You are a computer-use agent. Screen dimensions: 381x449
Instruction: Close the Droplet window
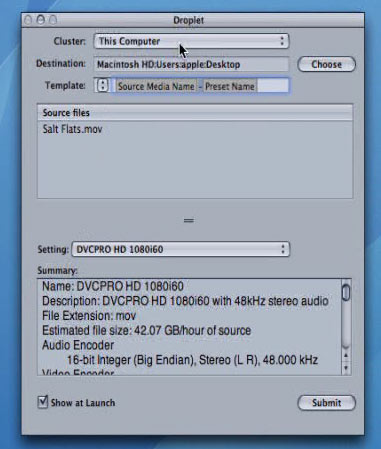[28, 20]
